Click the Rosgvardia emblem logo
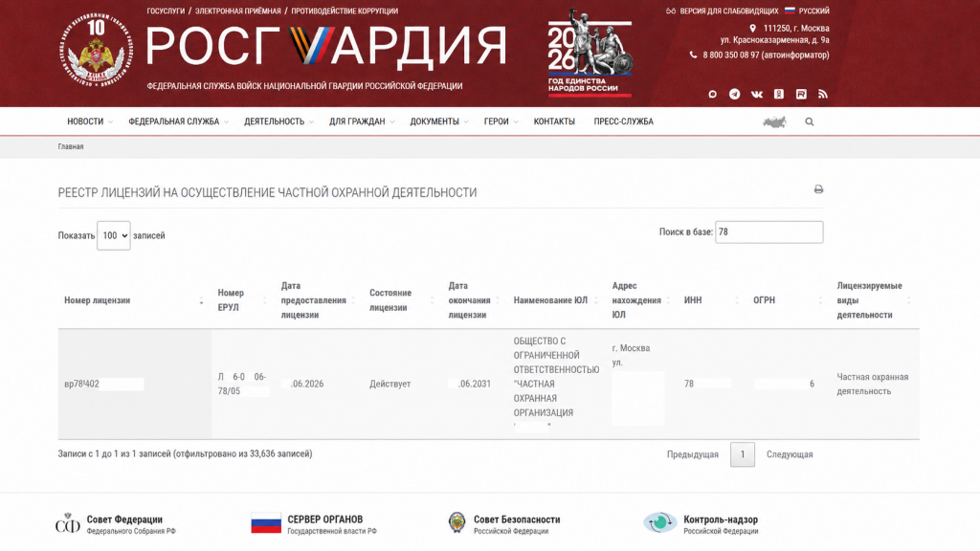Screen dimensions: 980x551 tap(97, 50)
